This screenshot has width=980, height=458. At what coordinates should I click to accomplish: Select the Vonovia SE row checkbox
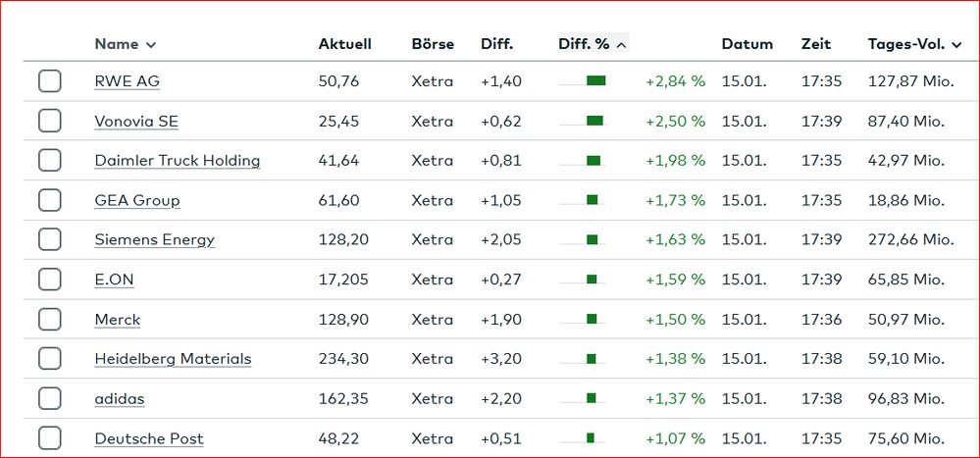(49, 122)
